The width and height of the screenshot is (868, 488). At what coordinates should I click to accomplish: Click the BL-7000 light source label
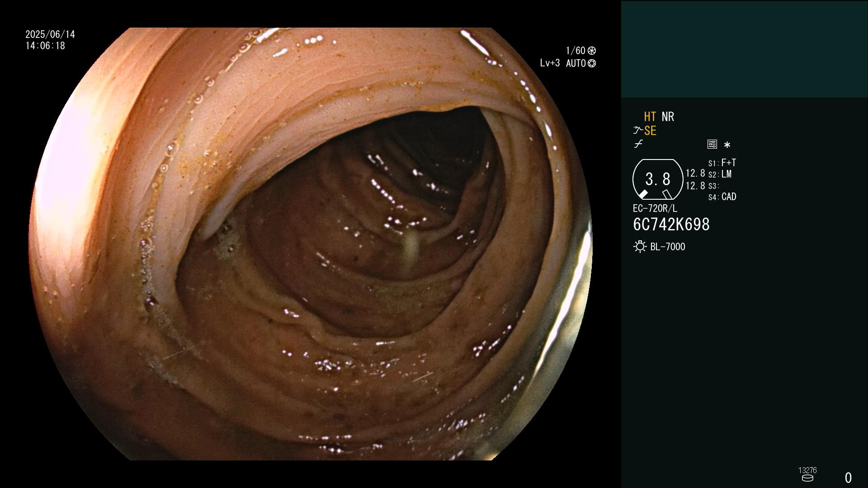click(668, 247)
